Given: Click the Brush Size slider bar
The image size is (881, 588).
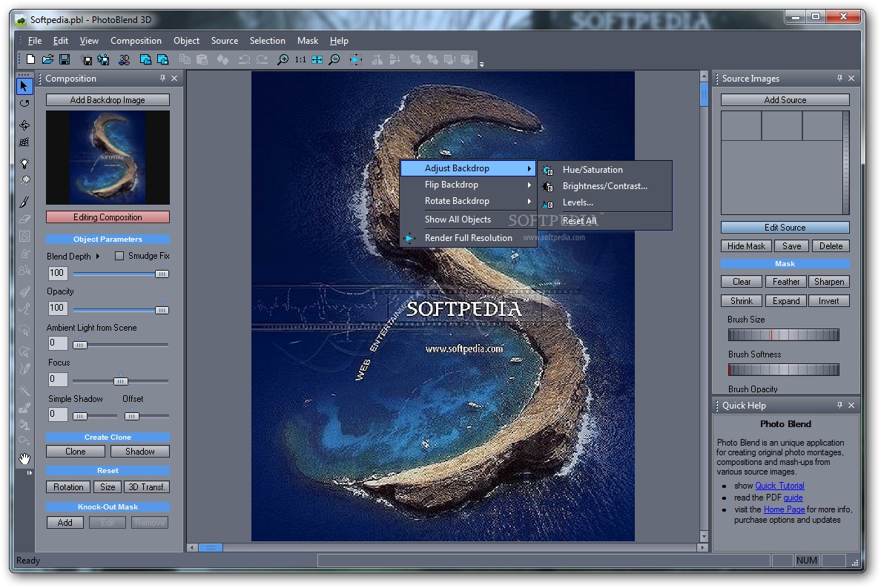Looking at the screenshot, I should pyautogui.click(x=783, y=335).
